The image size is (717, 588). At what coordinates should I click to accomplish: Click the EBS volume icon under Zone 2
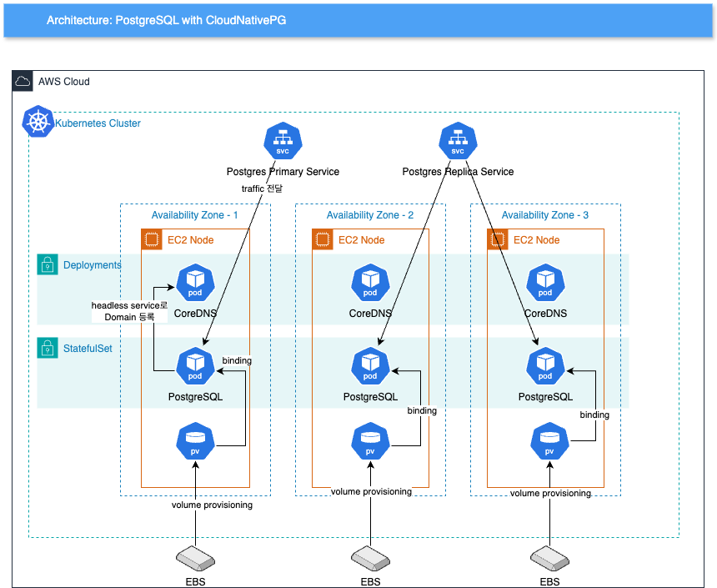point(370,558)
